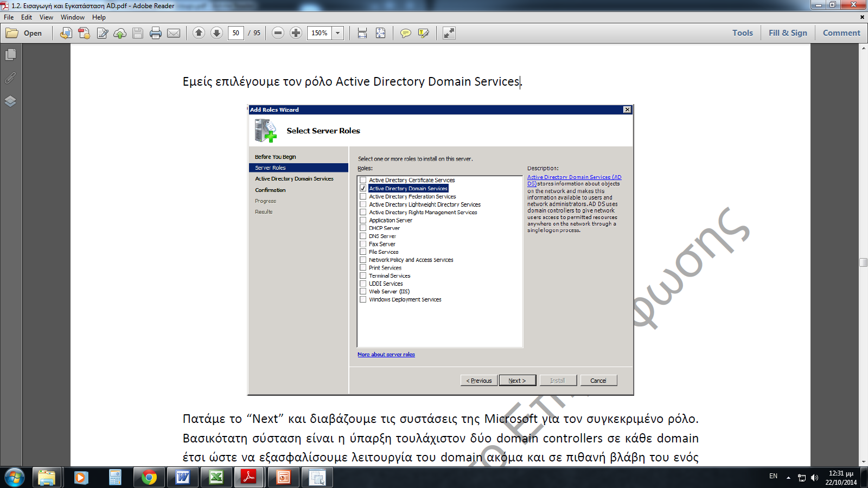Viewport: 868px width, 488px height.
Task: Open the zoom level dropdown arrow
Action: coord(338,33)
